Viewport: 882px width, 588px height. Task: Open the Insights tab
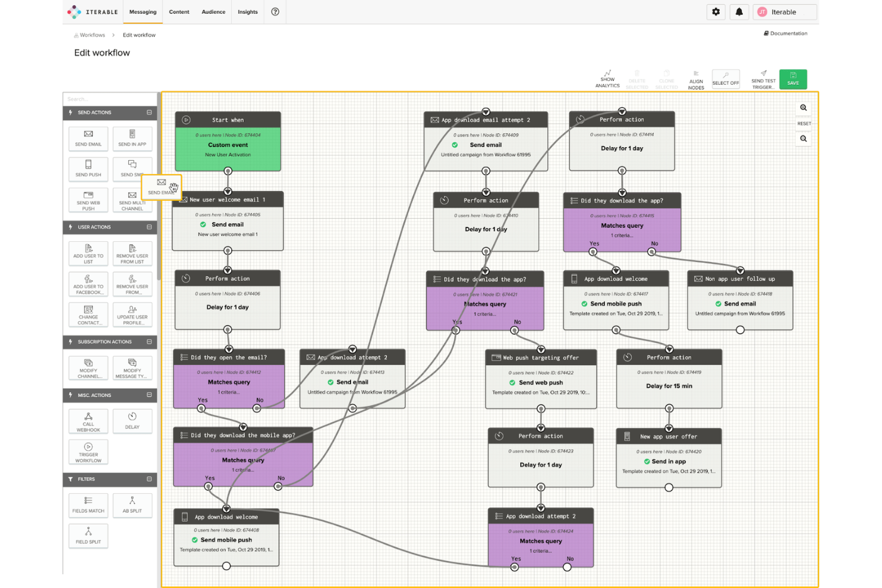248,12
